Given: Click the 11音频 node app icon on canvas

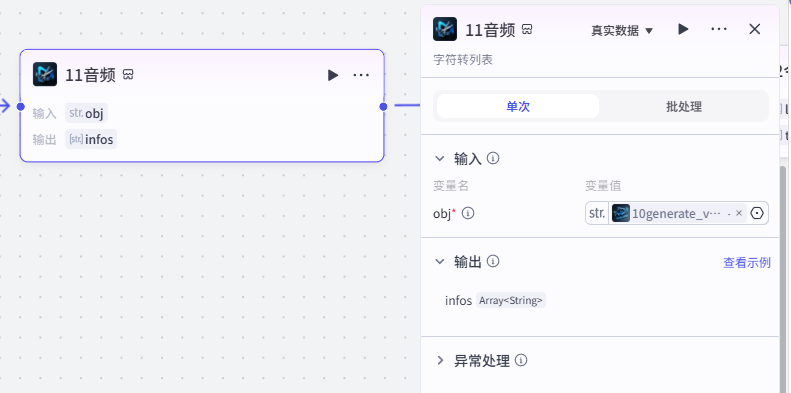Looking at the screenshot, I should pyautogui.click(x=45, y=74).
